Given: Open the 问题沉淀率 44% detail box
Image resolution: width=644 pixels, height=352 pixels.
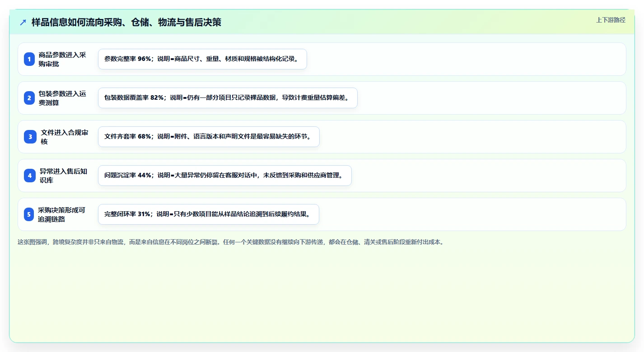Looking at the screenshot, I should coord(224,176).
